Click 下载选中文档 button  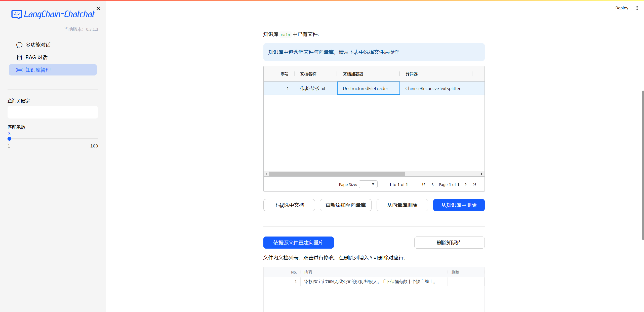click(289, 205)
